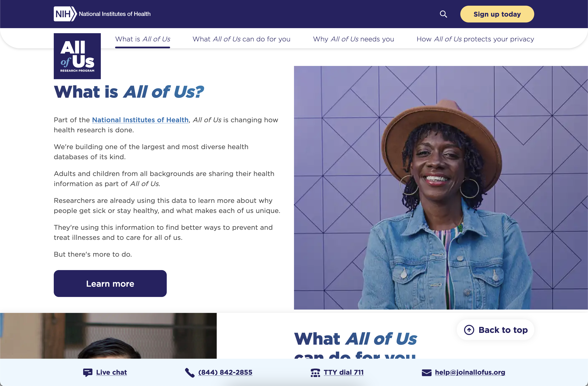
Task: Click the NIH logo in header
Action: [102, 14]
